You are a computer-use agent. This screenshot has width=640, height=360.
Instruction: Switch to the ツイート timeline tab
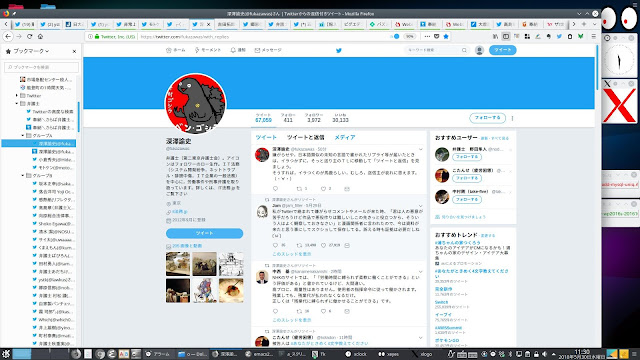(266, 138)
